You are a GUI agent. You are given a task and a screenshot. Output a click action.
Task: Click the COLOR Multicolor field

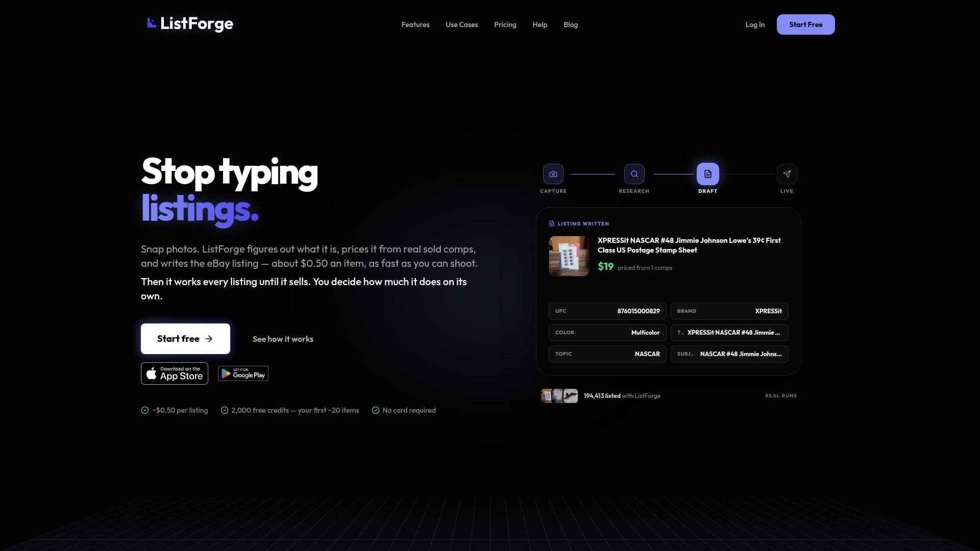(607, 333)
